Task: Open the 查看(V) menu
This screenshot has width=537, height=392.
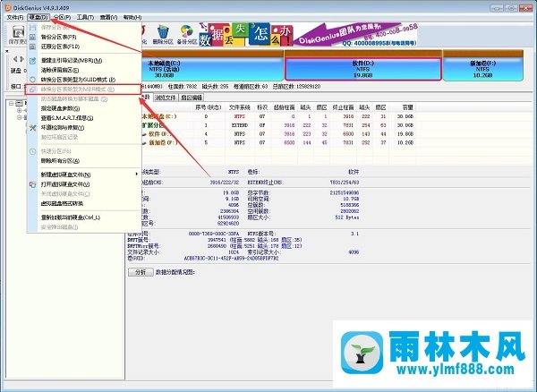Action: pyautogui.click(x=108, y=17)
